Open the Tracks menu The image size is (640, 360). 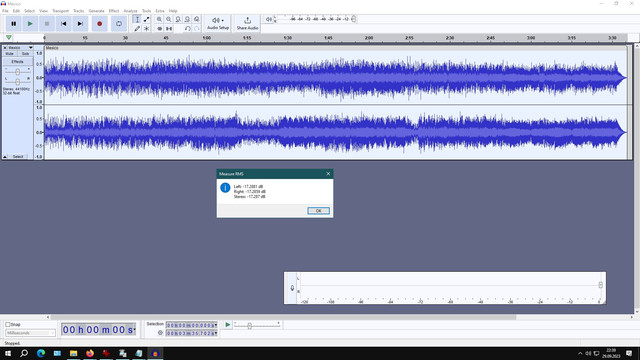coord(79,11)
